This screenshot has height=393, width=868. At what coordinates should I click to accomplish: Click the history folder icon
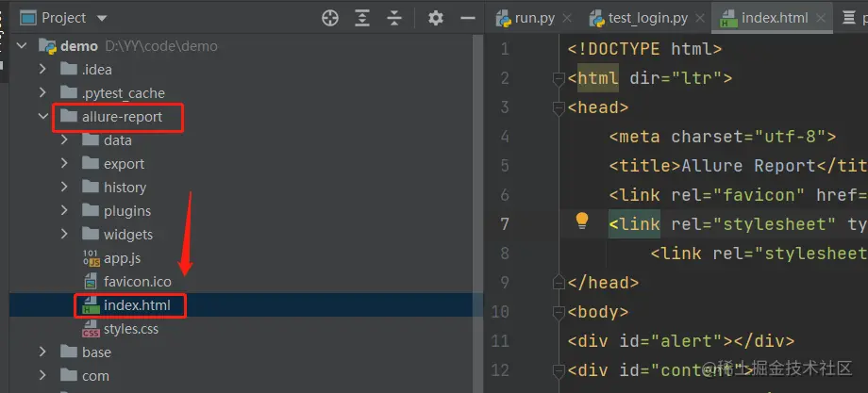[x=91, y=187]
